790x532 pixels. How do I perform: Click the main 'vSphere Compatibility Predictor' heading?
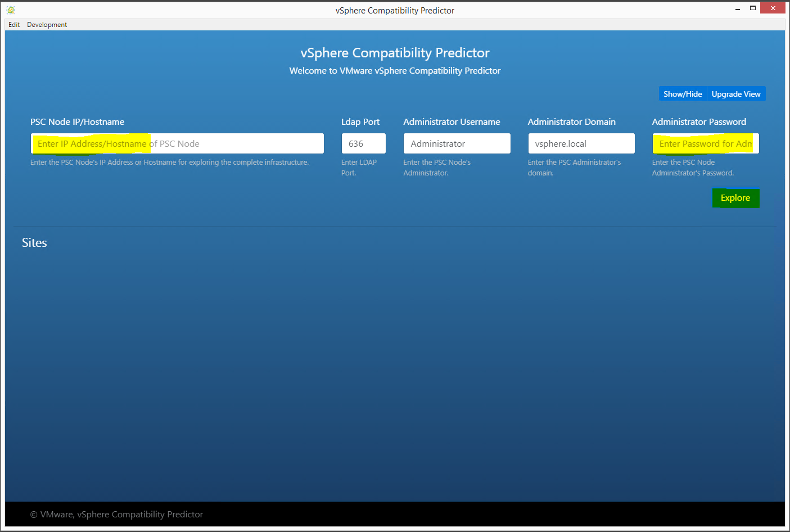pos(395,53)
